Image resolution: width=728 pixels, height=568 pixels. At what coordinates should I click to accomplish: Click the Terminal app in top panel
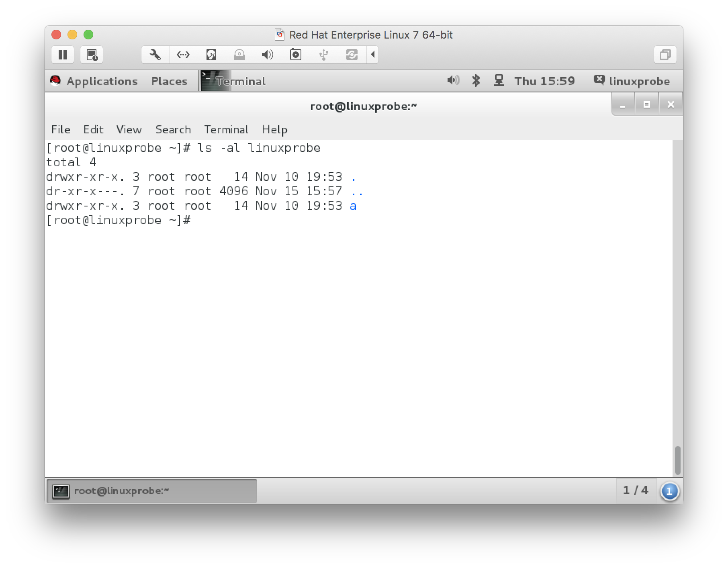click(234, 81)
